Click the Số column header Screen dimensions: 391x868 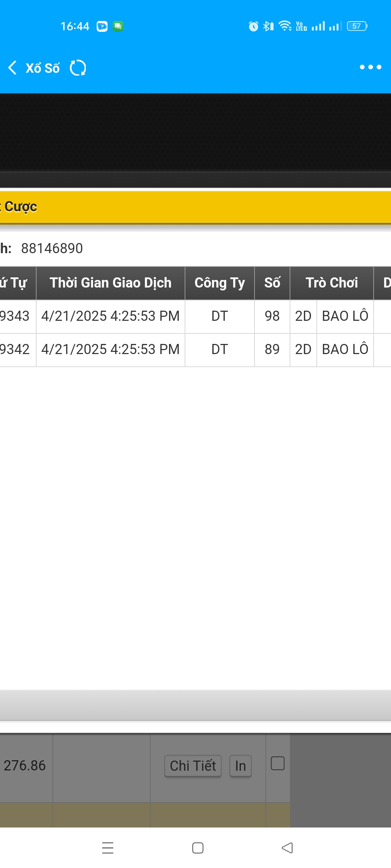point(272,283)
